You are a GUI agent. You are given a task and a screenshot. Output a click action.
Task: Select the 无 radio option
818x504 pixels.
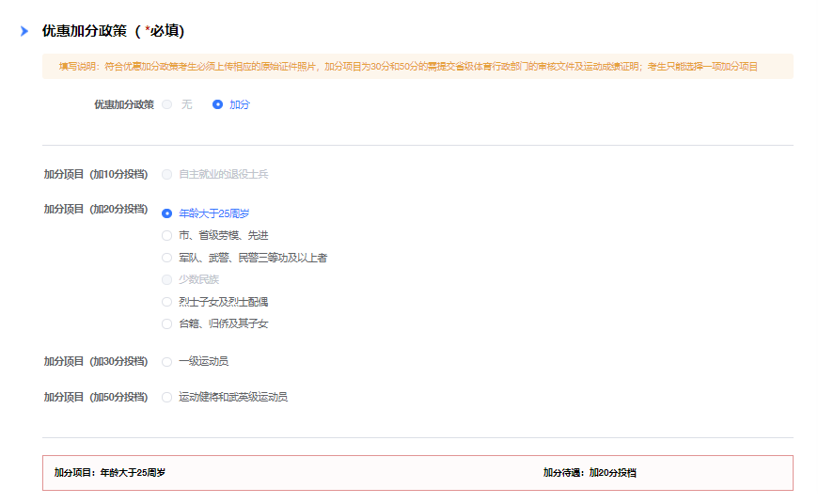(167, 104)
